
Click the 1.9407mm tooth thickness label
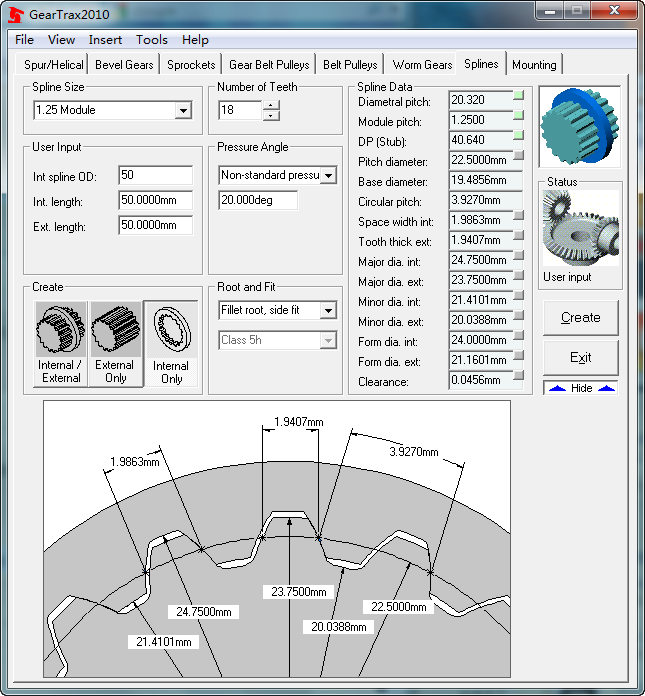click(x=298, y=422)
